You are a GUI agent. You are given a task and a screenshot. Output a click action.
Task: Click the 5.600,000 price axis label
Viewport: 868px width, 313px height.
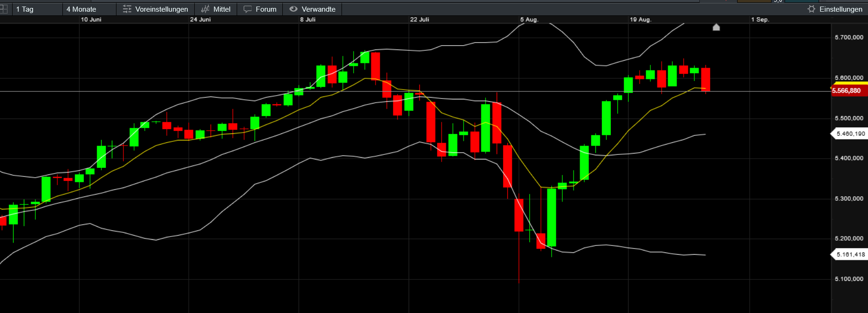pyautogui.click(x=849, y=78)
